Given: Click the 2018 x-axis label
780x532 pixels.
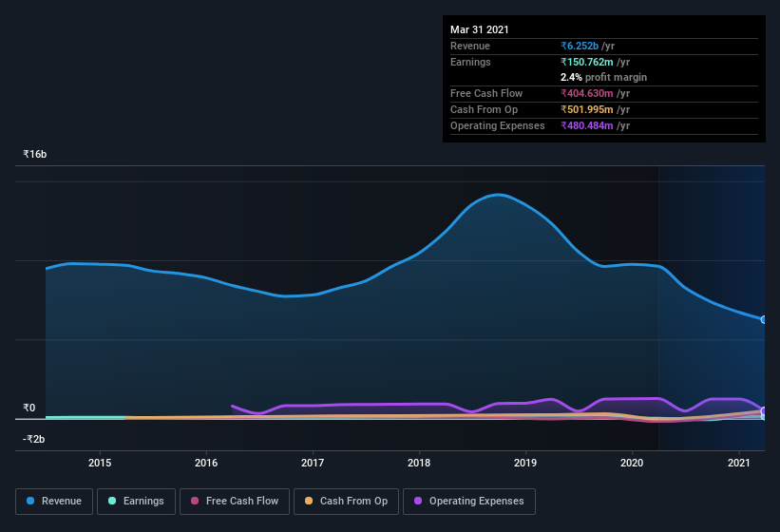Looking at the screenshot, I should (419, 463).
